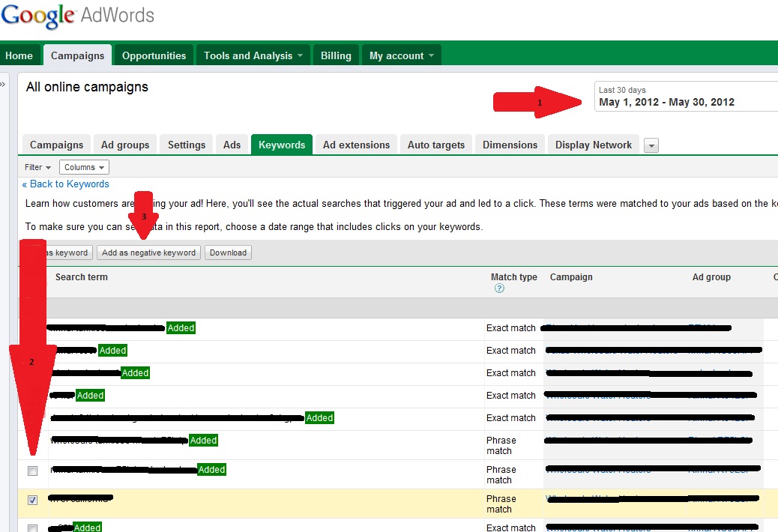
Task: Open the Columns dropdown
Action: click(84, 167)
